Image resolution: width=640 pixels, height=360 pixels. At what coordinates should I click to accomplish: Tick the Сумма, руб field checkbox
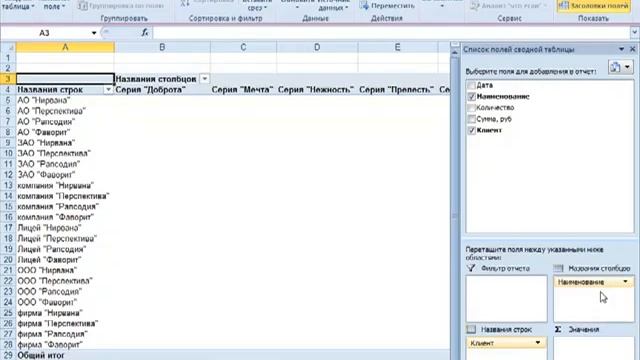coord(471,119)
